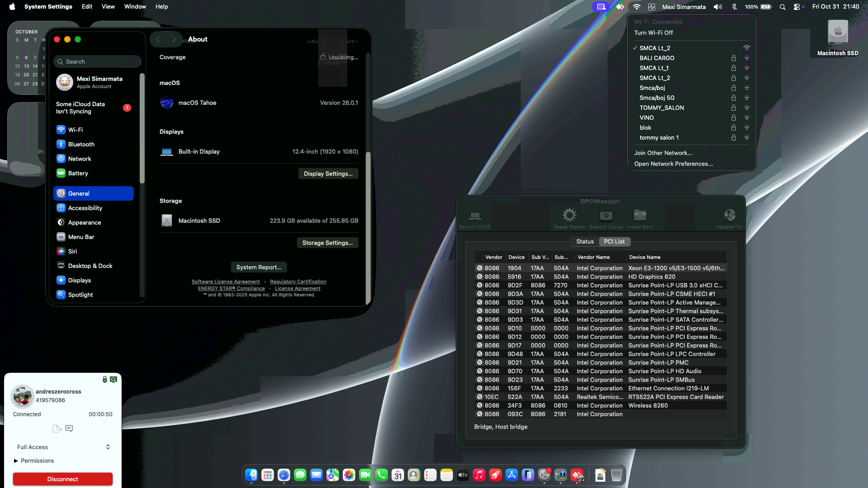This screenshot has width=868, height=488.
Task: Open Trash in the Dock
Action: [617, 475]
